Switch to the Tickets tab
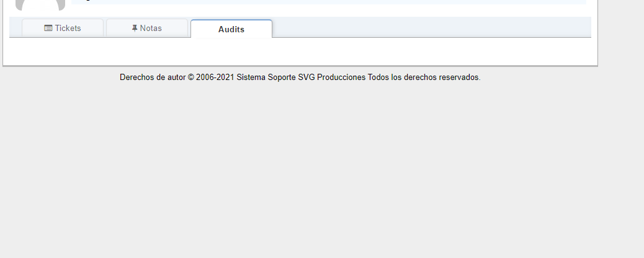The width and height of the screenshot is (644, 258). click(63, 28)
